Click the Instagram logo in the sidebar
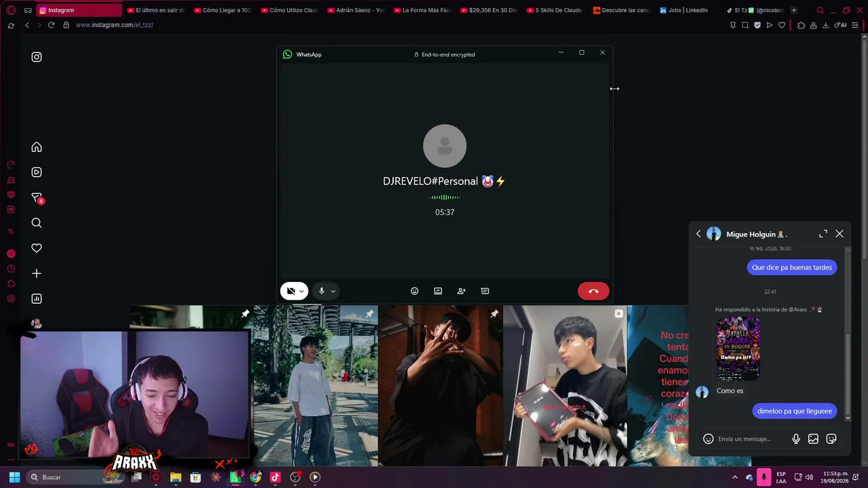This screenshot has height=488, width=868. point(37,57)
